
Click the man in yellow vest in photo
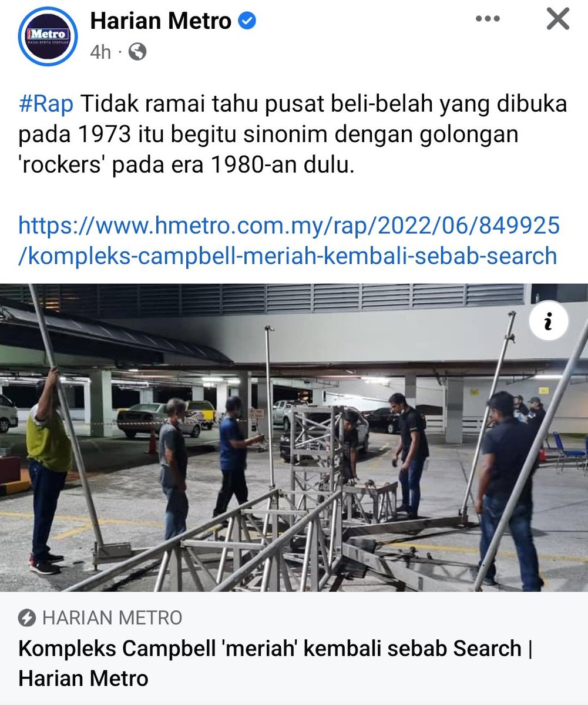point(49,468)
